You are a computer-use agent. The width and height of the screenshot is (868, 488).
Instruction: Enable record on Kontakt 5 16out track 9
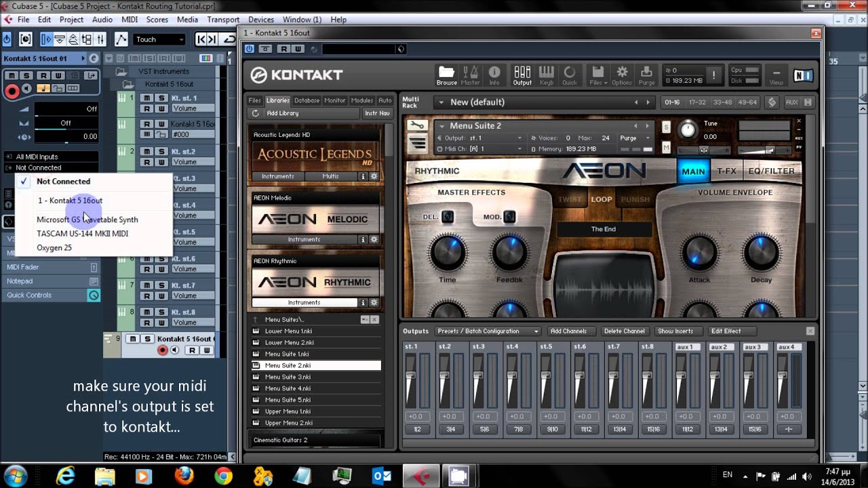point(162,350)
